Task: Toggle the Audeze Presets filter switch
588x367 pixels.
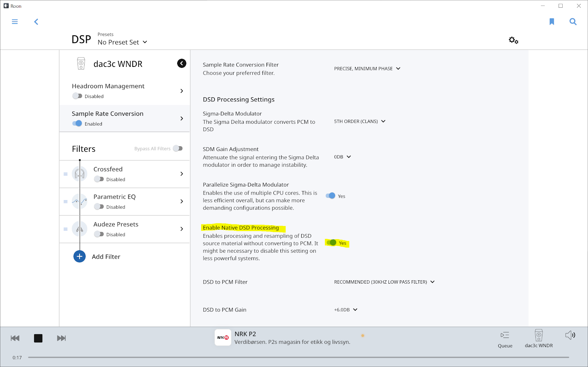Action: click(99, 234)
